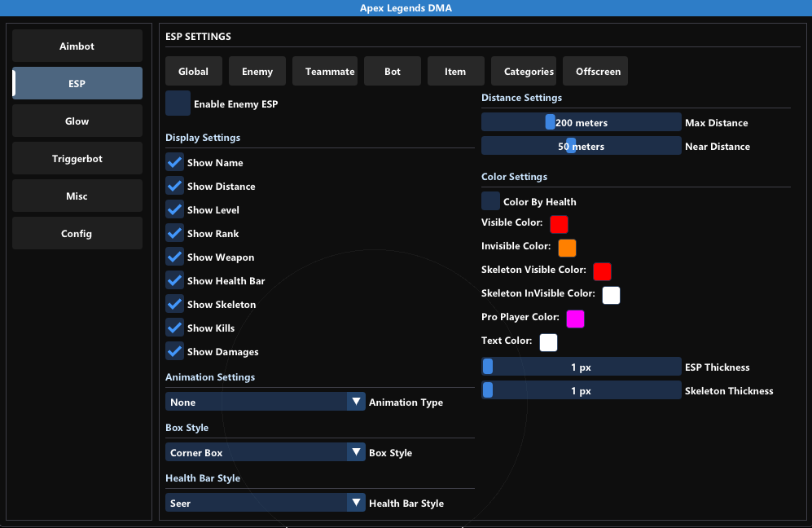Open the Corner Box style dropdown
The image size is (812, 528).
coord(266,452)
